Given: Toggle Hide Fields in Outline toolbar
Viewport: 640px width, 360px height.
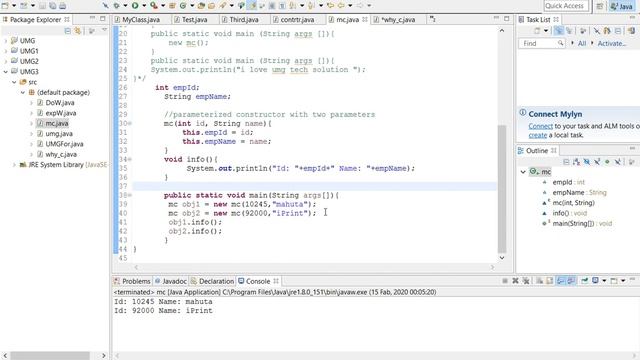Looking at the screenshot, I should 587,162.
